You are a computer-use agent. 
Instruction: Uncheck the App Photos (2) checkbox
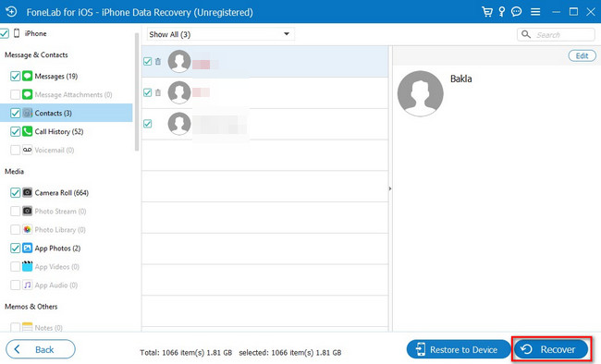15,248
